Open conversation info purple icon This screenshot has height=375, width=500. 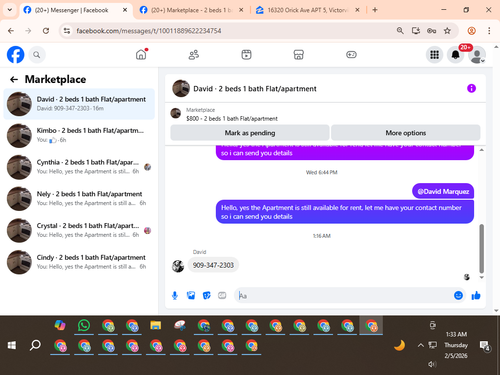[x=471, y=88]
